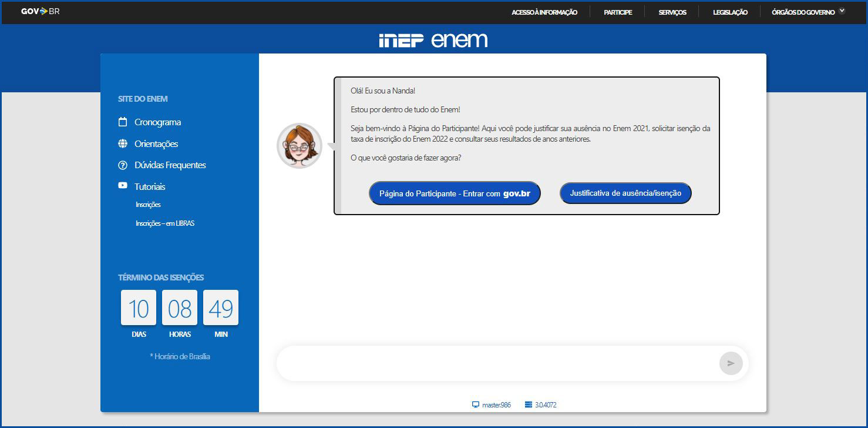Click the monitor icon next to master.986

[x=476, y=405]
